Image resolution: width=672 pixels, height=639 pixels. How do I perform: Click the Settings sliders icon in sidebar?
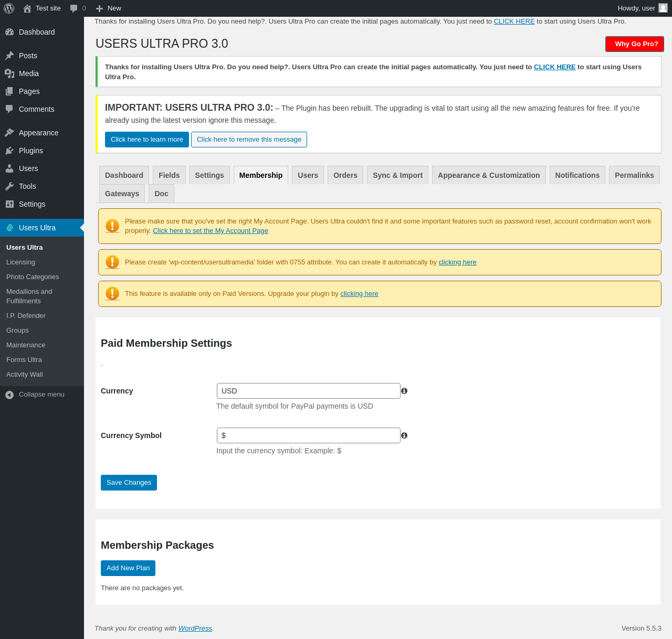[9, 204]
